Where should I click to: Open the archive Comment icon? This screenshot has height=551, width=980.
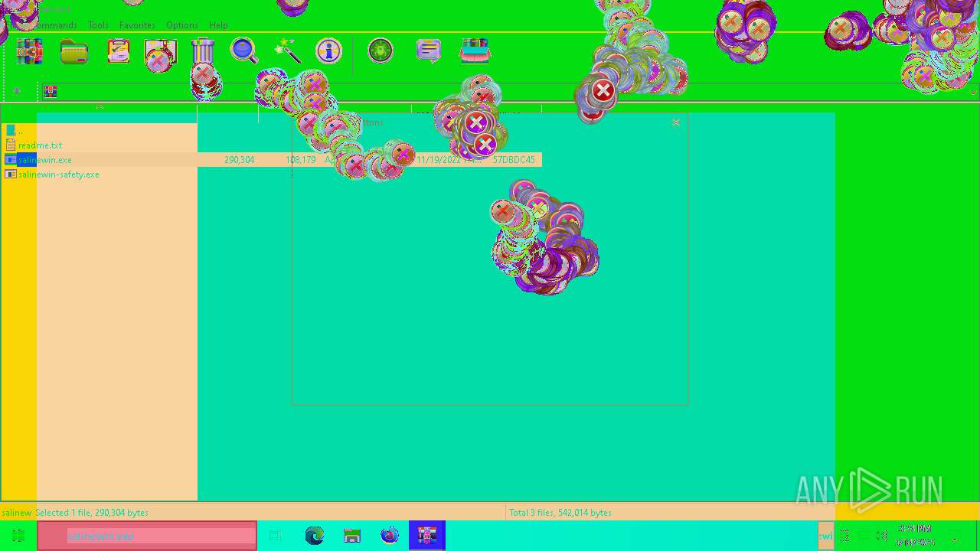429,51
